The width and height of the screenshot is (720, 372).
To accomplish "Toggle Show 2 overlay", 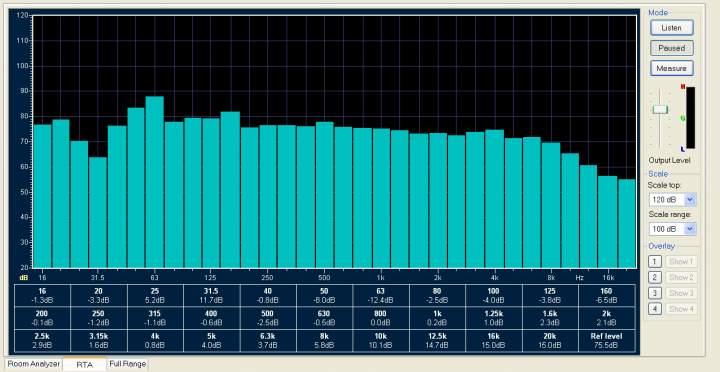I will [681, 277].
